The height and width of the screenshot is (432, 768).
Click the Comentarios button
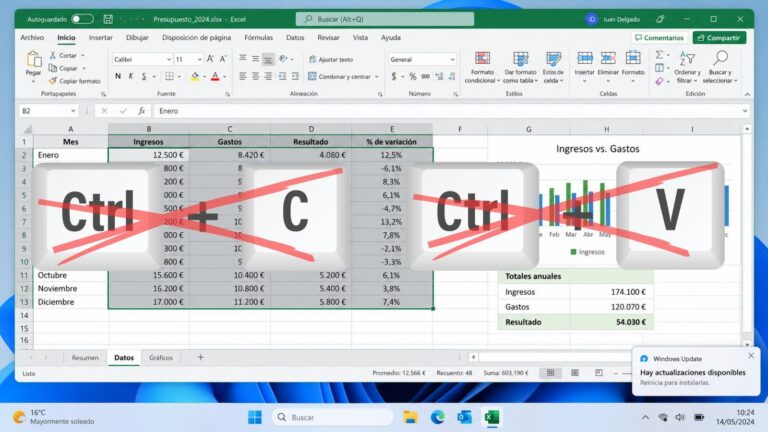pyautogui.click(x=659, y=38)
